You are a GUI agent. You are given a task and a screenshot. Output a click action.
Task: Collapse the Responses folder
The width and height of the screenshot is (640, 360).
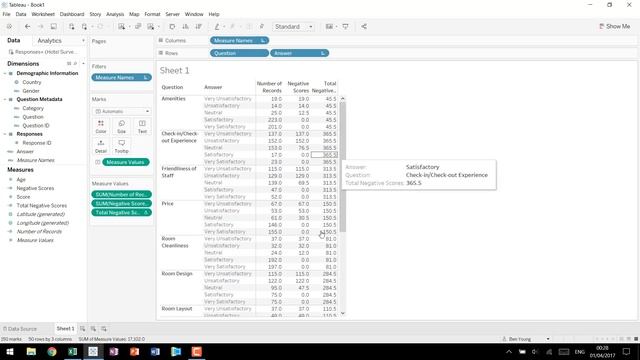click(5, 134)
